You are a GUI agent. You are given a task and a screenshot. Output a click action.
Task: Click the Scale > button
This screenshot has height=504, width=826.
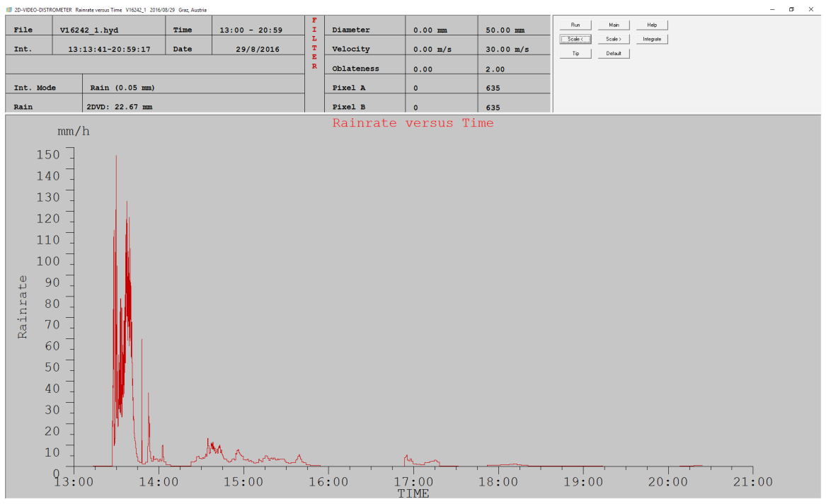tap(614, 39)
